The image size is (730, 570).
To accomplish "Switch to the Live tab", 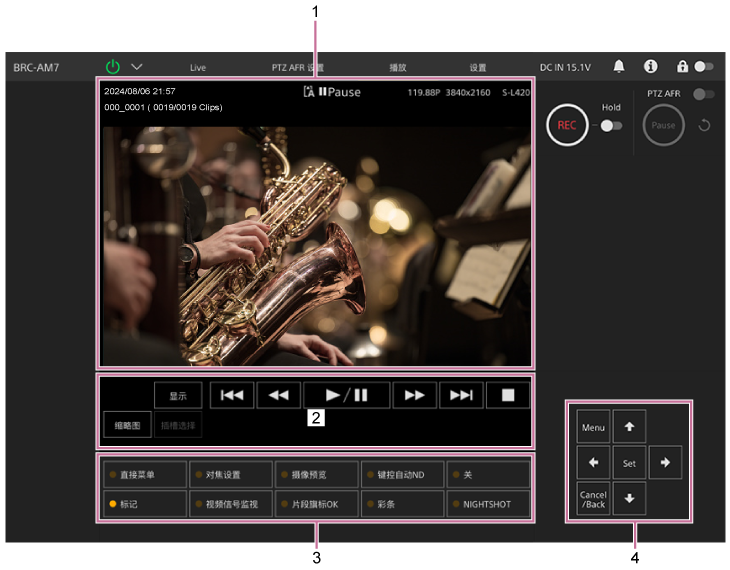I will [198, 68].
